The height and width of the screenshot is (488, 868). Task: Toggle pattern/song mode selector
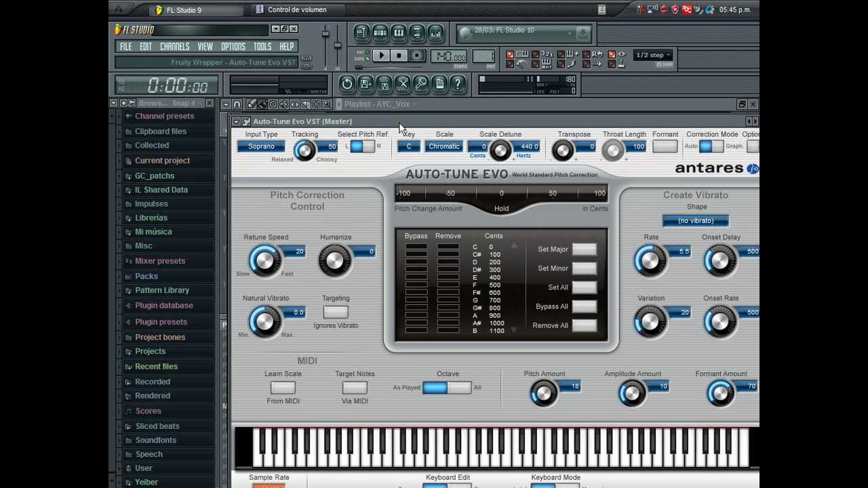367,56
